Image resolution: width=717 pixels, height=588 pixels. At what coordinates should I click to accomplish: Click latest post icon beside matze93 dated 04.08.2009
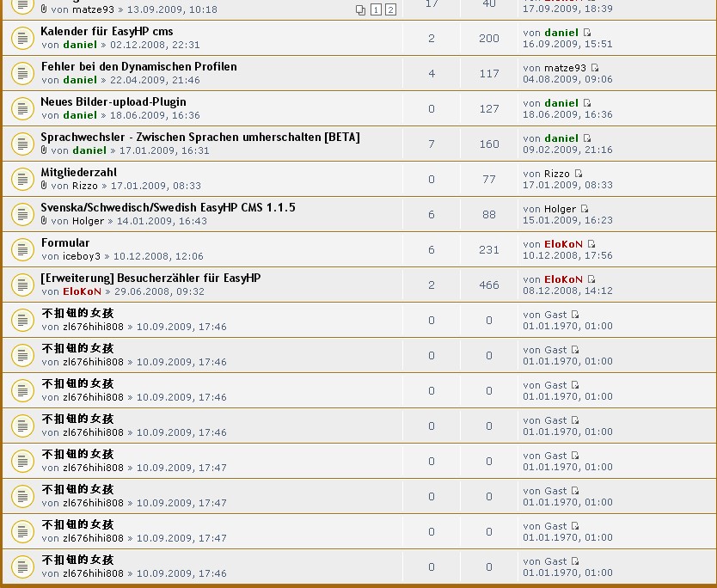[x=594, y=68]
